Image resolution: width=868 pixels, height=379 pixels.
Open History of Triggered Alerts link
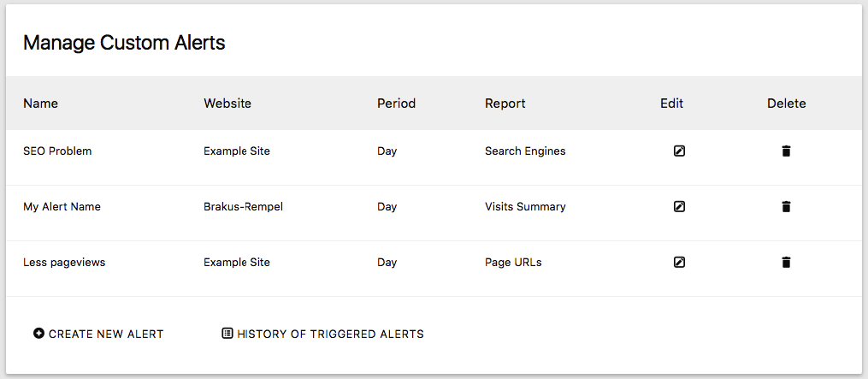pos(330,335)
